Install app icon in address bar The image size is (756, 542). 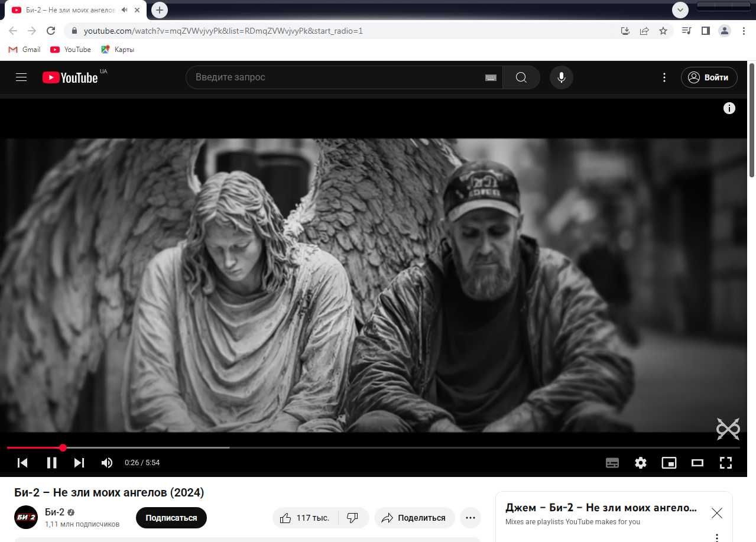[x=625, y=31]
